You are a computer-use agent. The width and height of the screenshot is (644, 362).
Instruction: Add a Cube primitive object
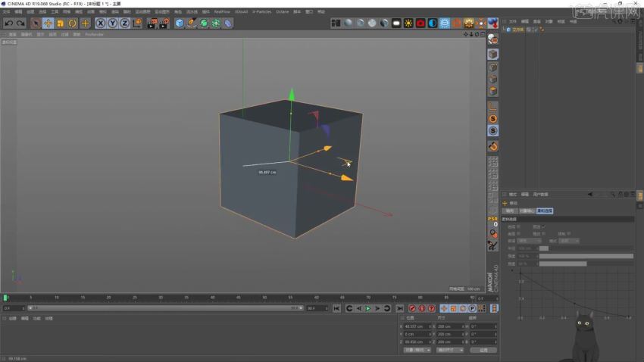(x=180, y=23)
